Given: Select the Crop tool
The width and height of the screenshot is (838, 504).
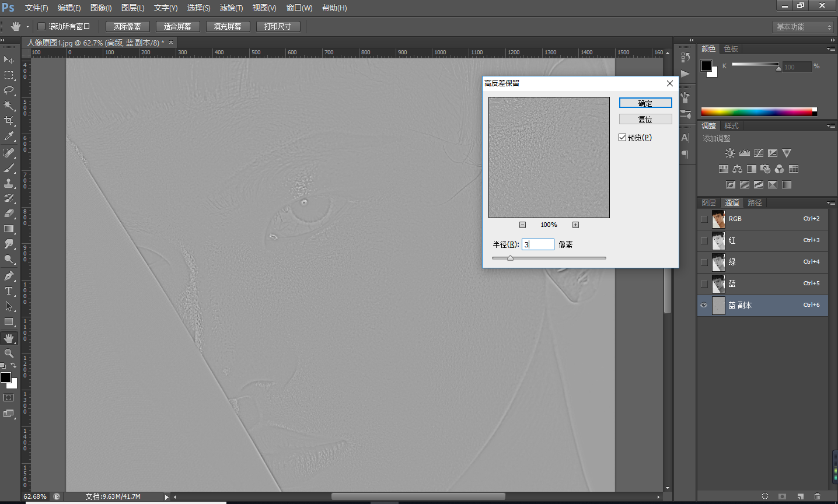Looking at the screenshot, I should point(9,121).
